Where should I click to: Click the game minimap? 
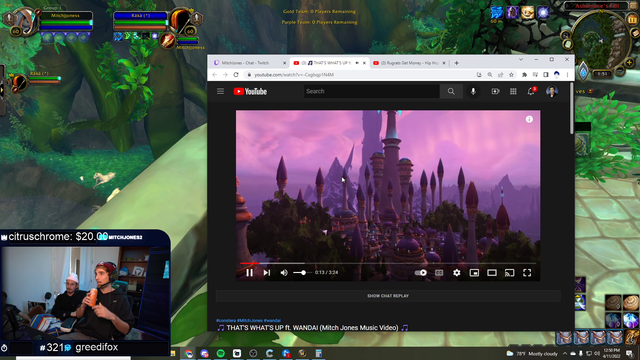coord(600,40)
